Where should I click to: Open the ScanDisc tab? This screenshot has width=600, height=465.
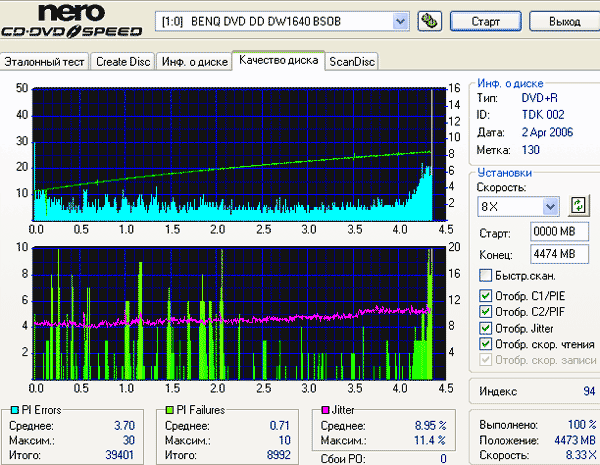point(352,62)
